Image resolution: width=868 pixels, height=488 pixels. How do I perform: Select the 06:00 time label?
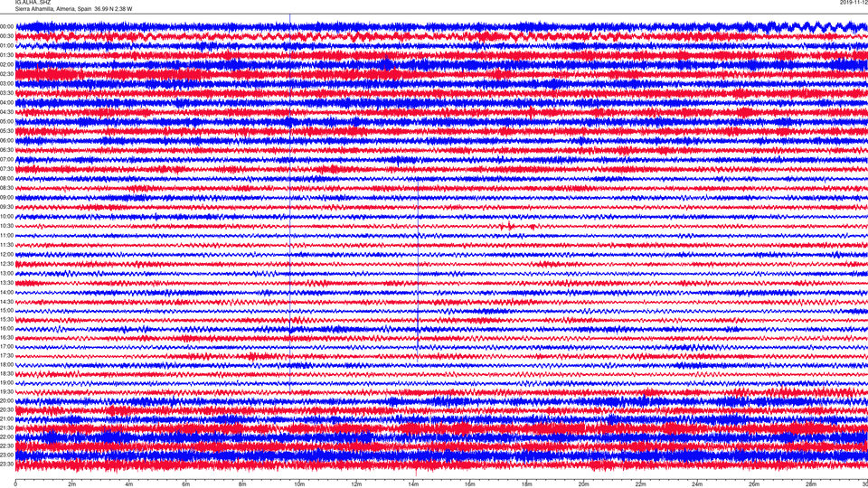coord(7,141)
